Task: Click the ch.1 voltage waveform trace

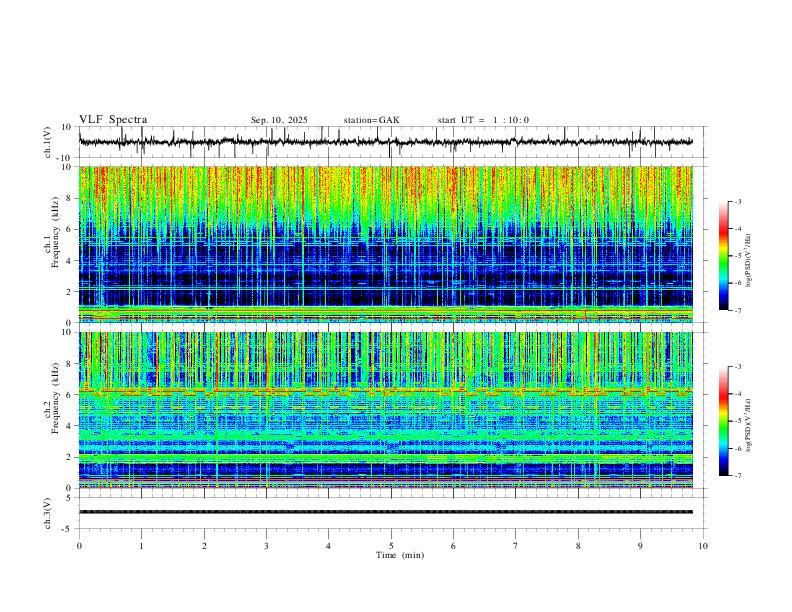Action: click(x=385, y=142)
